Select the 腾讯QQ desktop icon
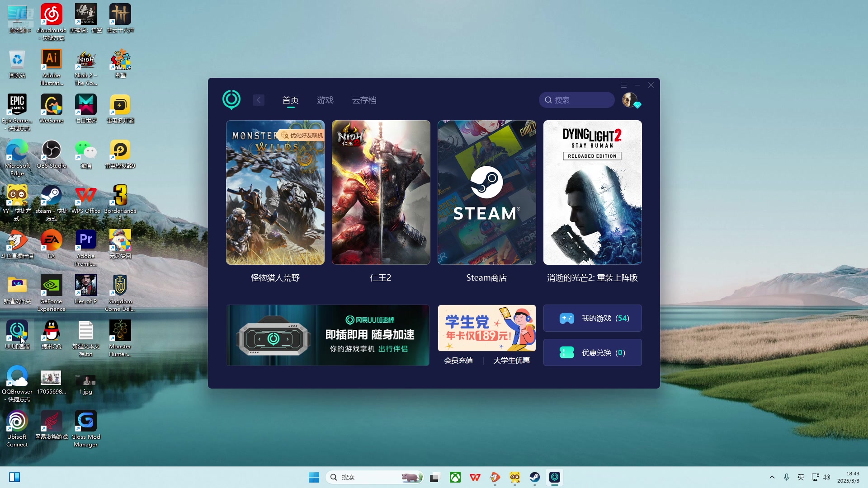 coord(52,334)
